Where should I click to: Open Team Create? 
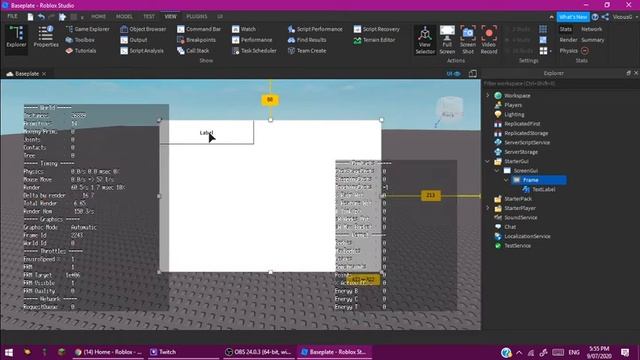click(x=307, y=51)
